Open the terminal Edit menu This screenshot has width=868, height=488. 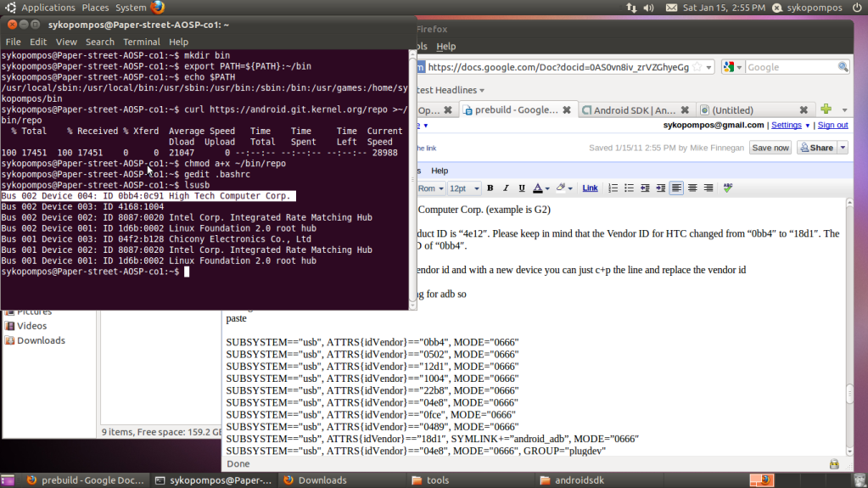pos(38,42)
